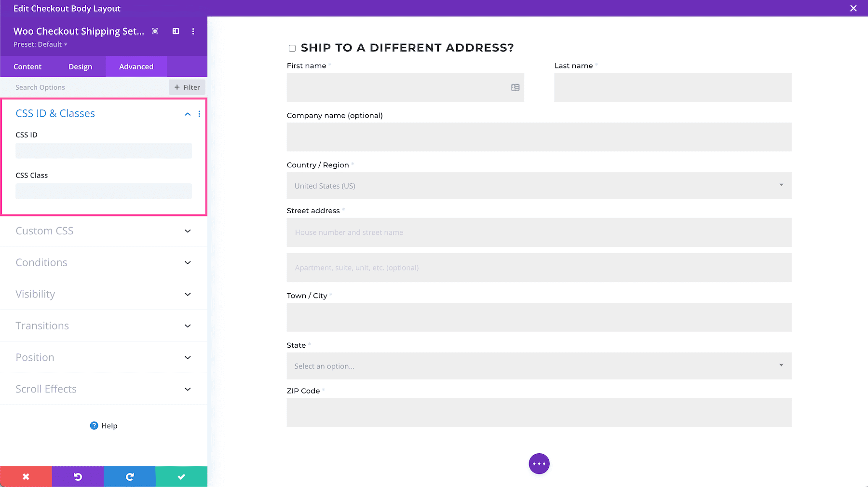
Task: Open Help at the panel bottom
Action: click(x=103, y=426)
